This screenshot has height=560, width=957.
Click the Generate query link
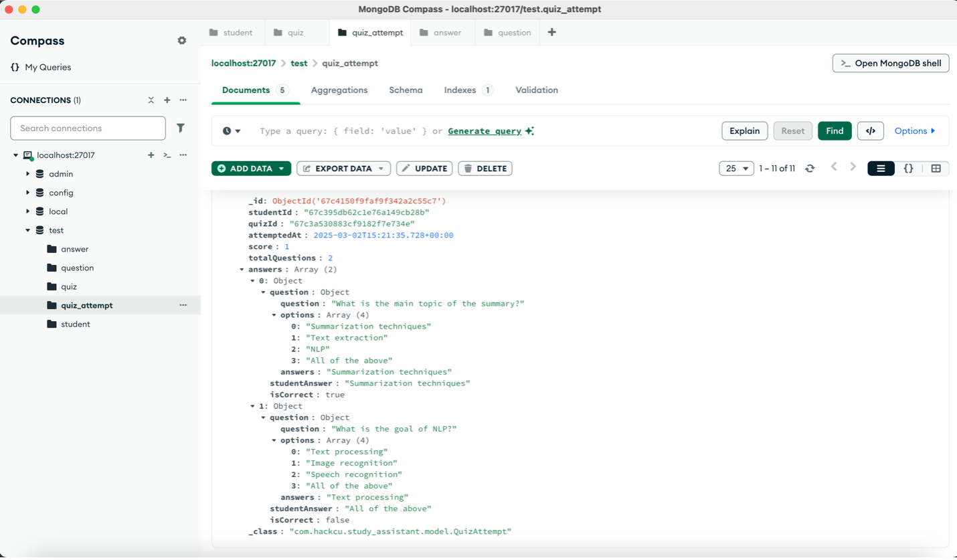pos(485,131)
